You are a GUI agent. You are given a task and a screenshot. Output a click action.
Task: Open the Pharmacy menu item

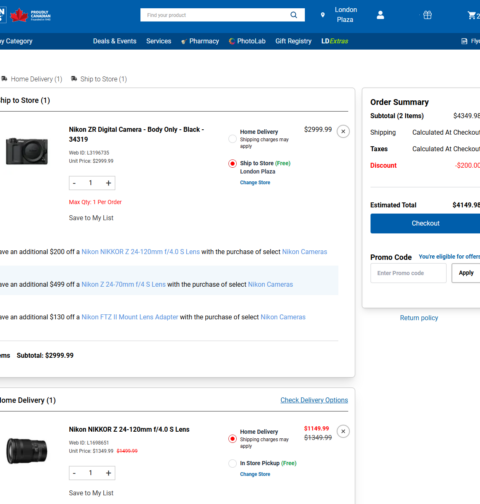point(200,41)
